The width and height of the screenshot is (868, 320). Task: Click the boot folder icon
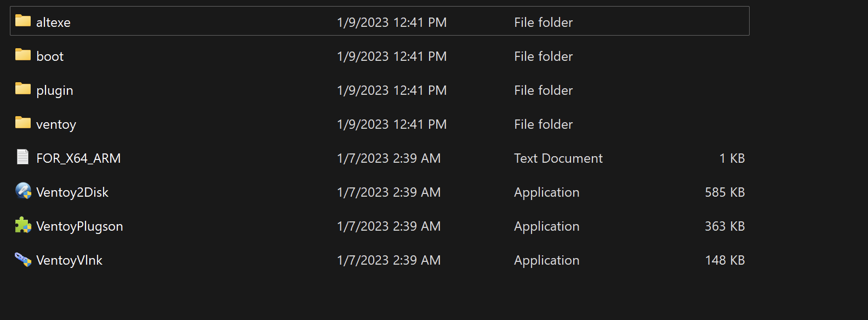tap(23, 55)
